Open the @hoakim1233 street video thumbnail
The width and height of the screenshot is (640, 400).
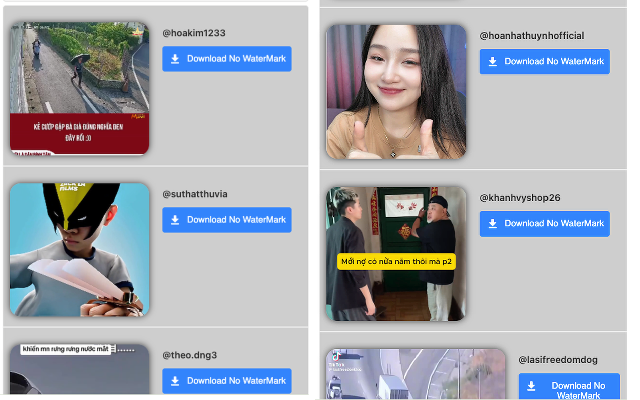80,89
